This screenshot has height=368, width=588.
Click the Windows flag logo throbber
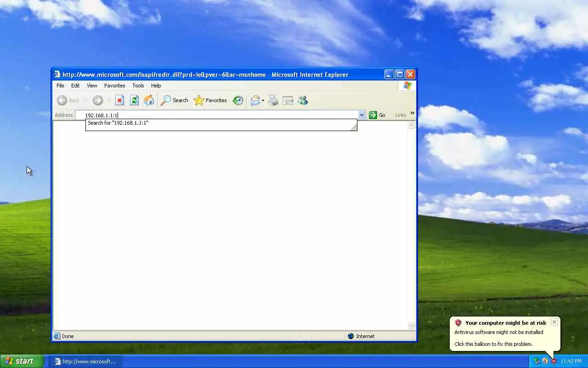pos(407,86)
